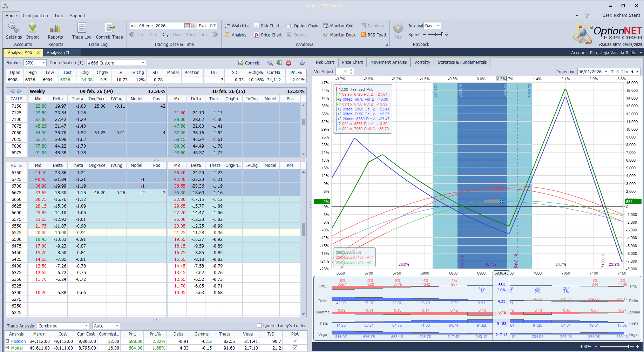Collapse the ribbon with the up arrow
The image size is (644, 352).
[577, 15]
